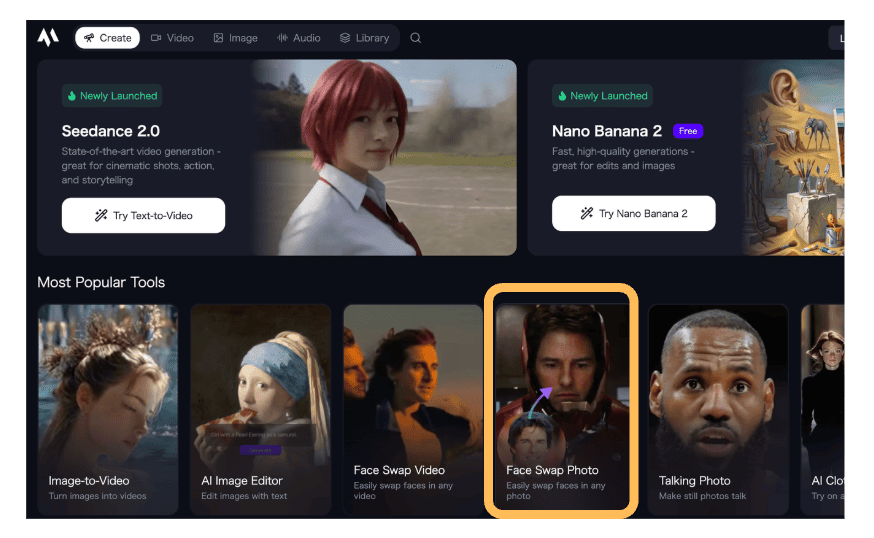Screen dimensions: 874x538
Task: Open the Library tab
Action: coord(364,38)
